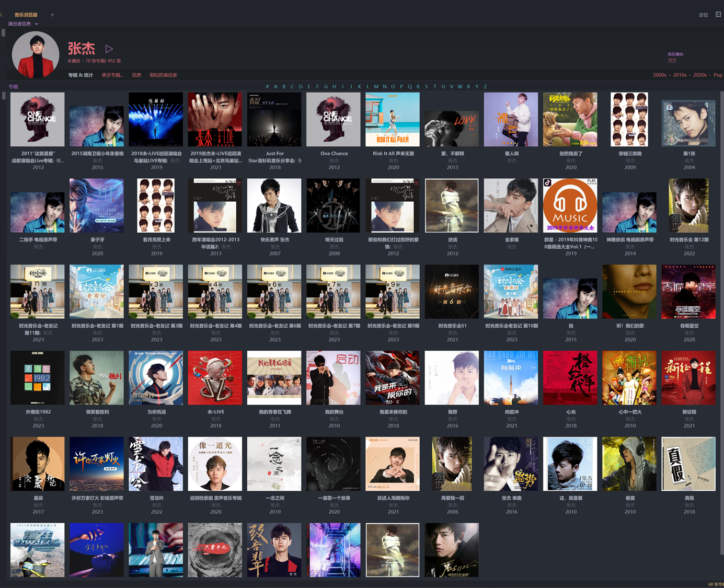The height and width of the screenshot is (588, 724).
Task: Toggle the panel layout icon at top right
Action: pos(718,15)
